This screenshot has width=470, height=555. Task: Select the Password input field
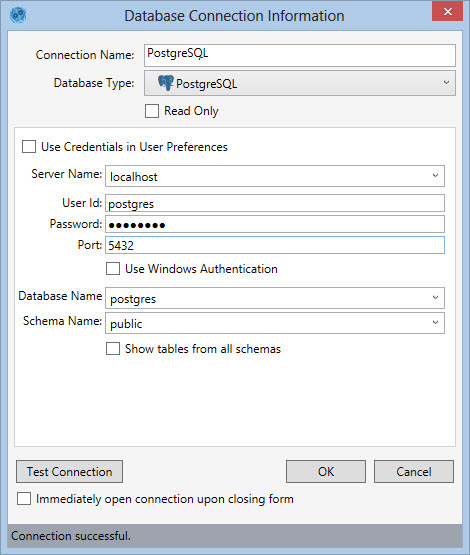click(x=275, y=224)
